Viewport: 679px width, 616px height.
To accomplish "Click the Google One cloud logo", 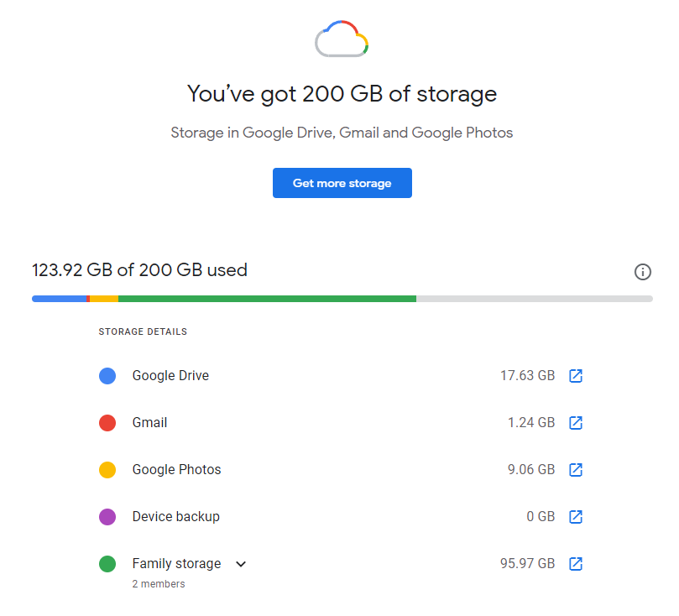I will 342,39.
